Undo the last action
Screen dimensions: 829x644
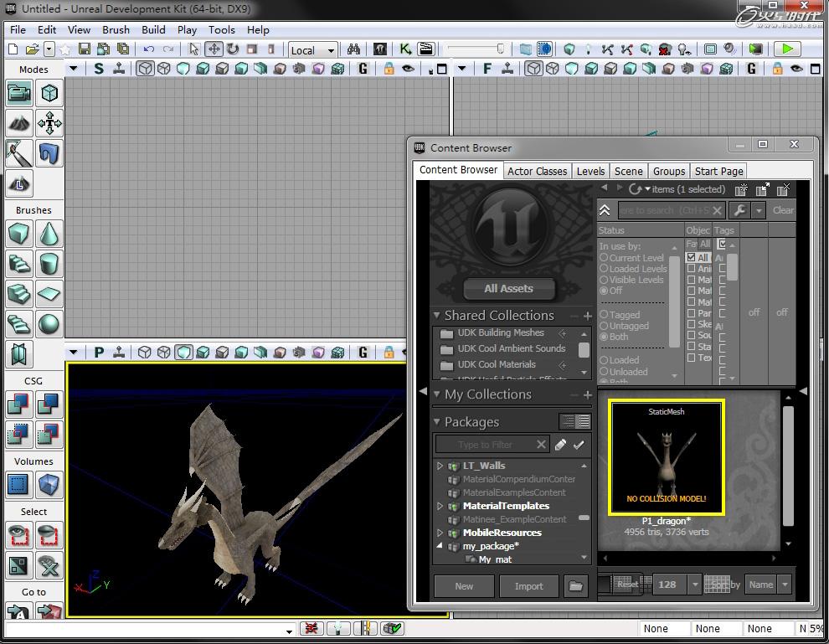tap(148, 49)
